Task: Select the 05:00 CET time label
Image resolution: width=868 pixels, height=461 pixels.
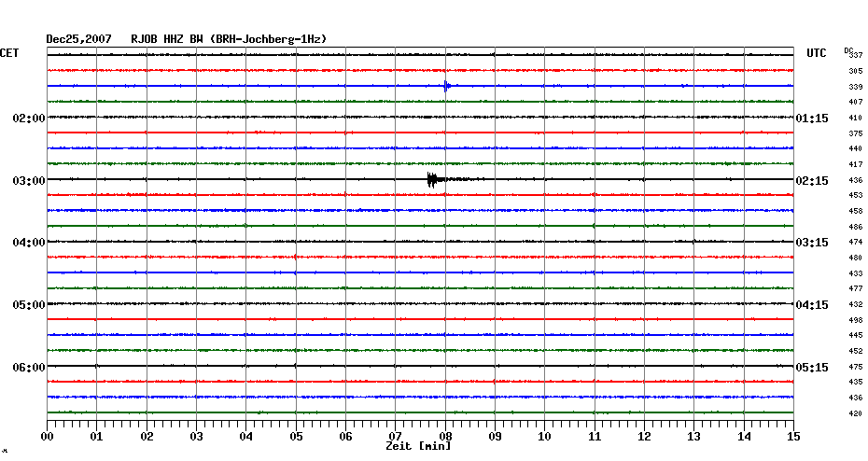Action: (x=29, y=305)
